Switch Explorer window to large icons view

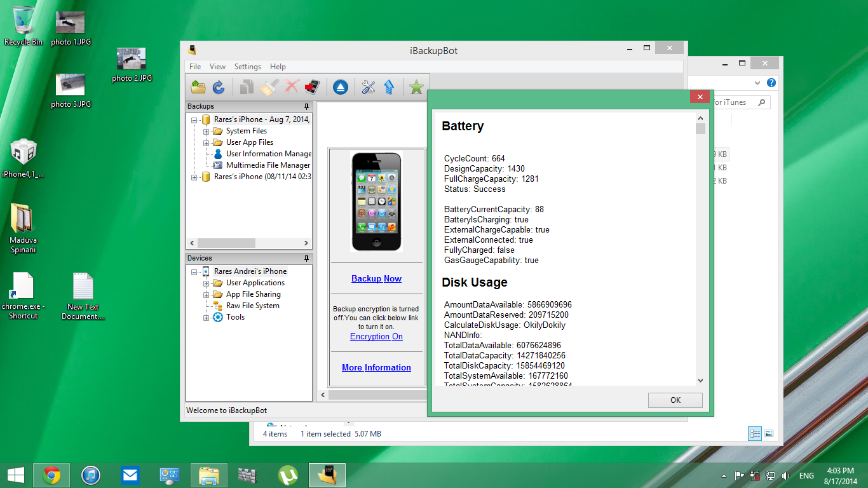point(769,434)
